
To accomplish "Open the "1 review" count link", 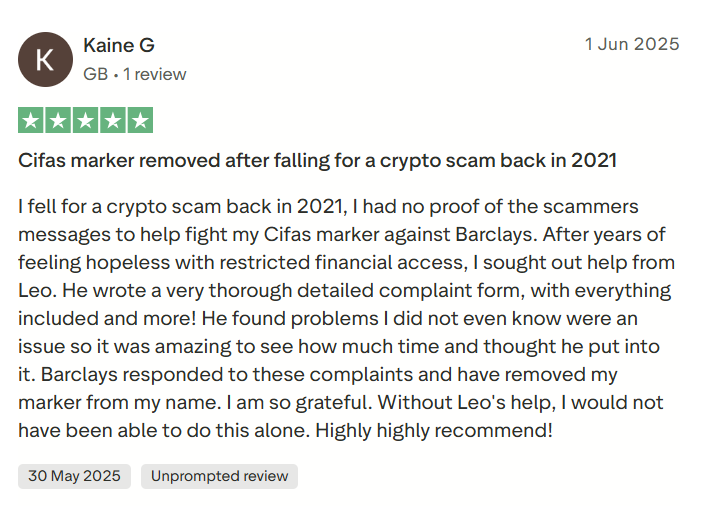I will click(x=154, y=74).
